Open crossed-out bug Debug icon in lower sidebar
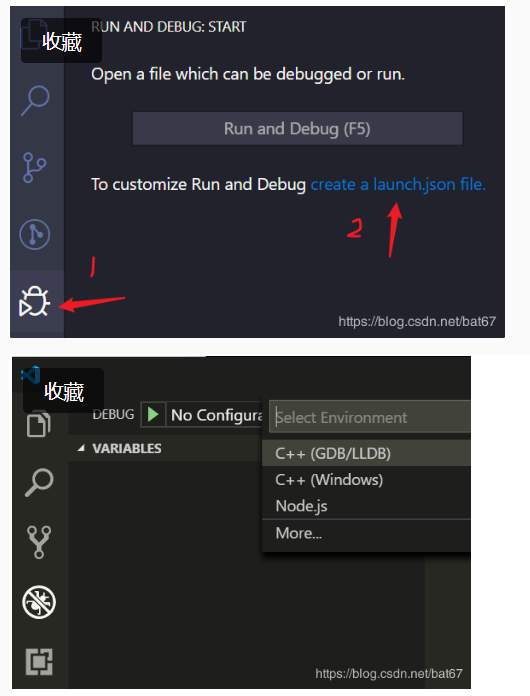The height and width of the screenshot is (696, 530). pos(39,602)
